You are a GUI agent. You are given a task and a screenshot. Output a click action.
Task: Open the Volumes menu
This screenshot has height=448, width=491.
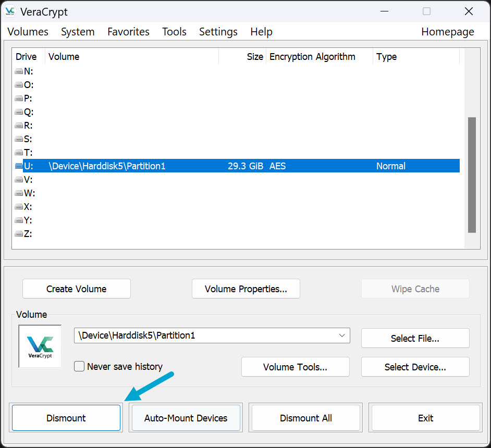click(x=28, y=32)
